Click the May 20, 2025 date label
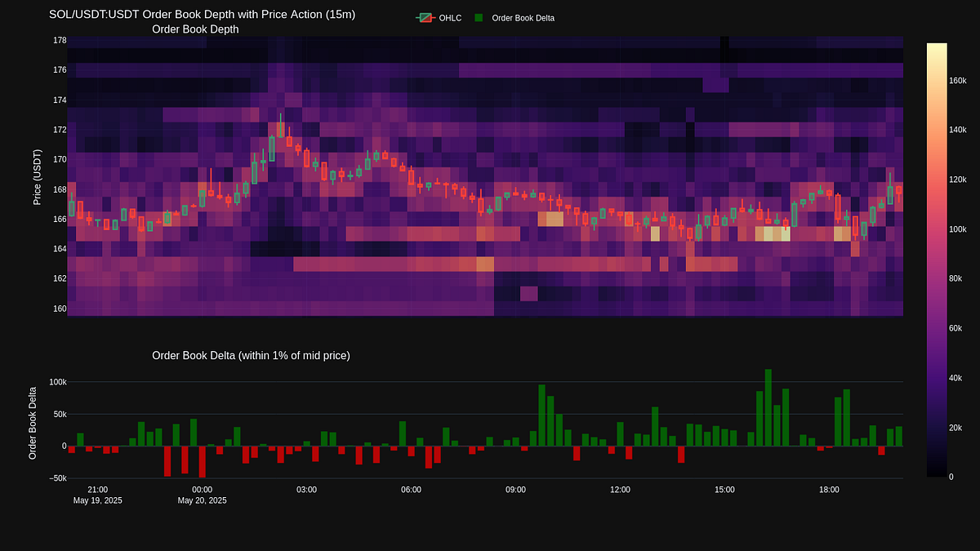The height and width of the screenshot is (551, 980). [x=202, y=500]
